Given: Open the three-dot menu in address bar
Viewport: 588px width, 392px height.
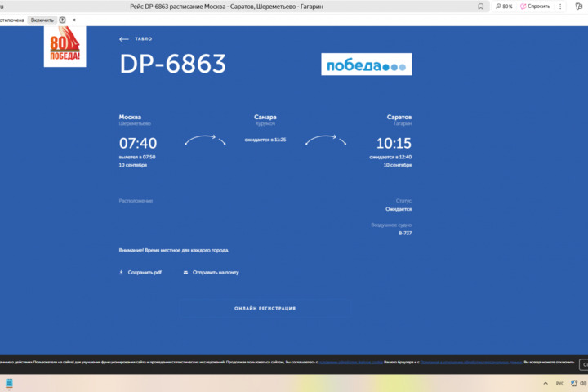Looking at the screenshot, I should tap(560, 7).
